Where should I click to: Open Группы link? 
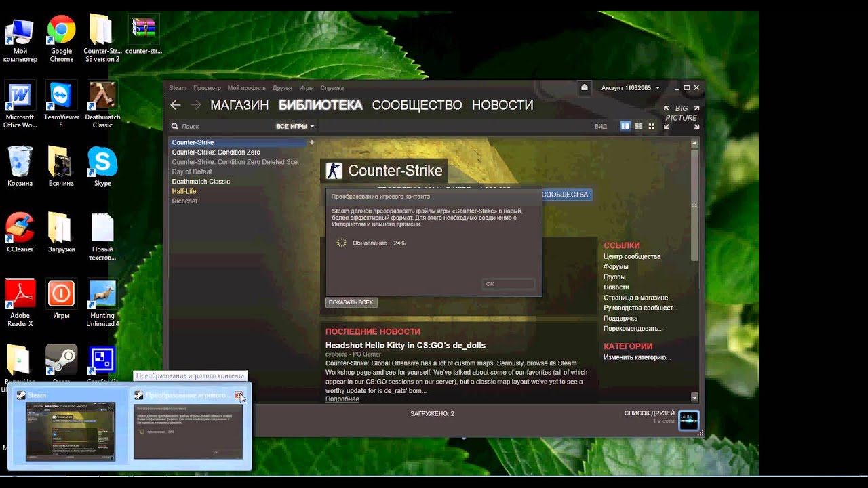[614, 277]
